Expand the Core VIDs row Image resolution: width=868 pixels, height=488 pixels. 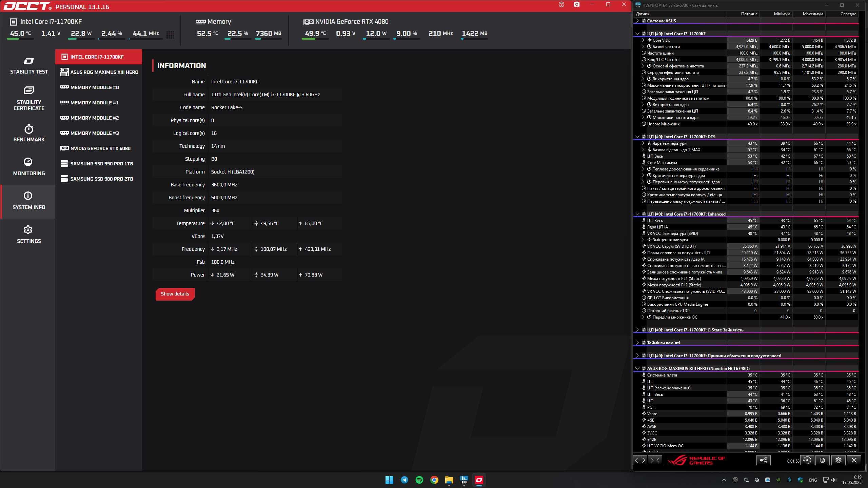click(x=643, y=40)
